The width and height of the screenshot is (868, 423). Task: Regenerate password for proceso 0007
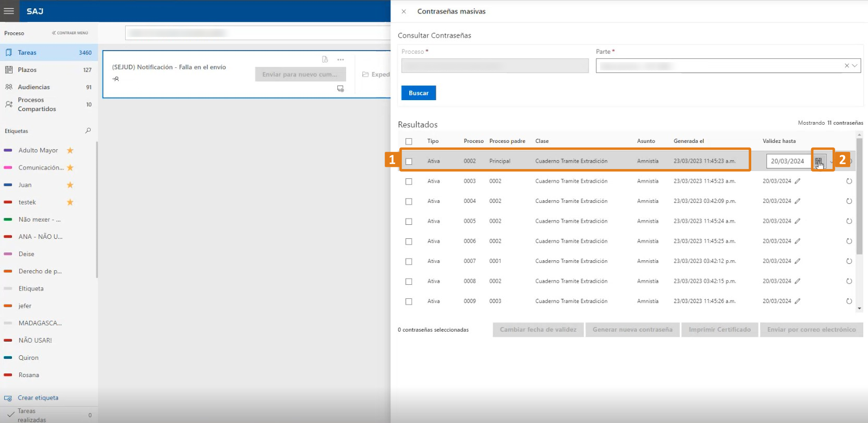pyautogui.click(x=849, y=261)
